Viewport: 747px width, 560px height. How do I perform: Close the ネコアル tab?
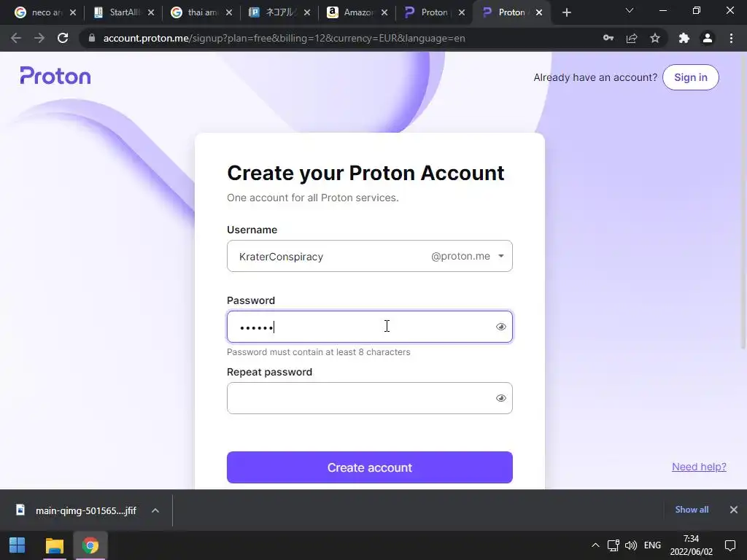(307, 12)
